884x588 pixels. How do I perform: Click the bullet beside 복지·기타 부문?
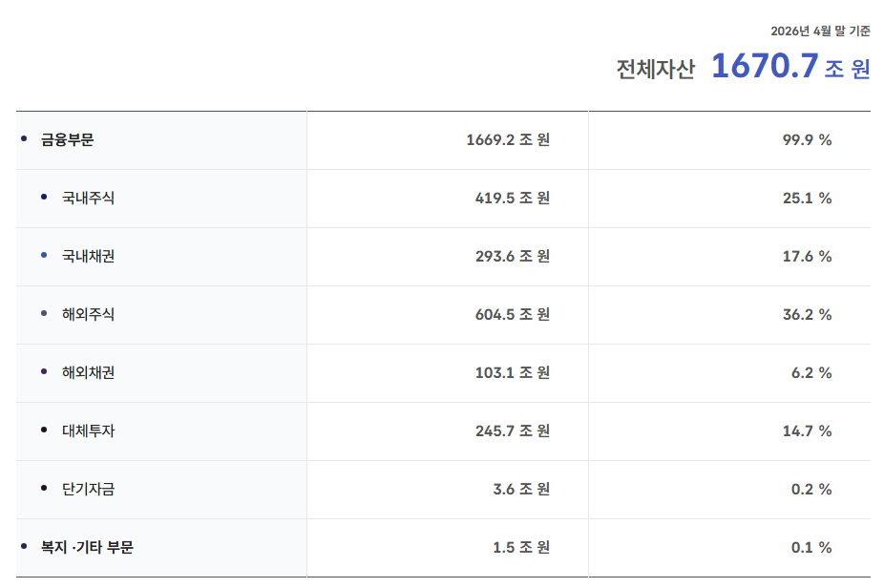(x=24, y=546)
